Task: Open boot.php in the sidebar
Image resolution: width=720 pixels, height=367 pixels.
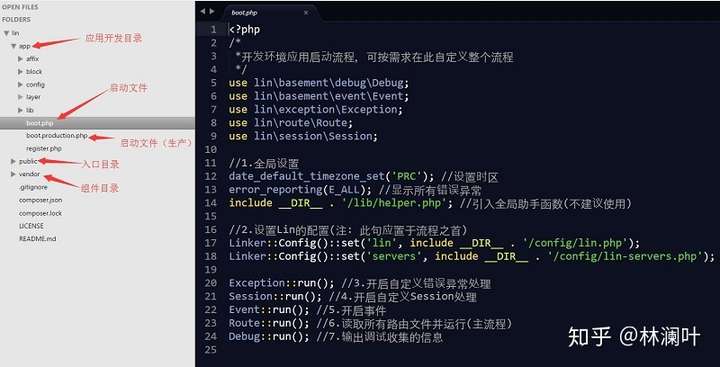Action: coord(40,123)
